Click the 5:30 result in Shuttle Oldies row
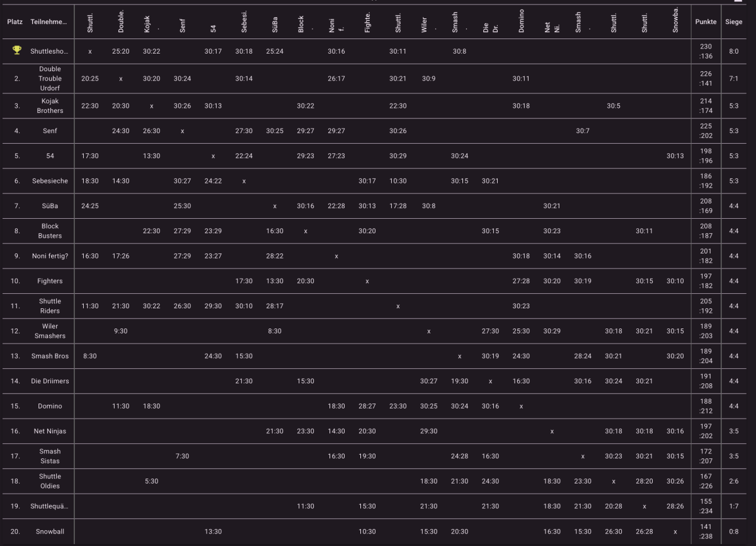Viewport: 756px width, 546px height. coord(151,482)
